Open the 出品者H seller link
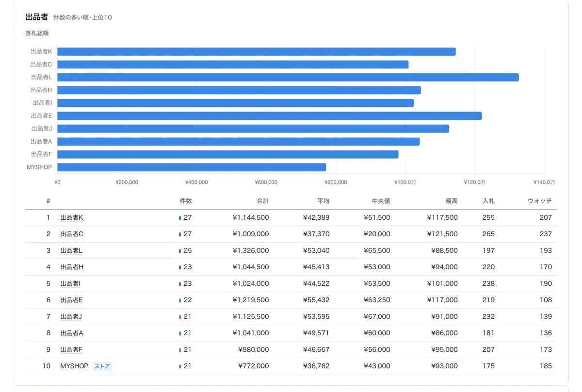This screenshot has width=582, height=392. 72,267
